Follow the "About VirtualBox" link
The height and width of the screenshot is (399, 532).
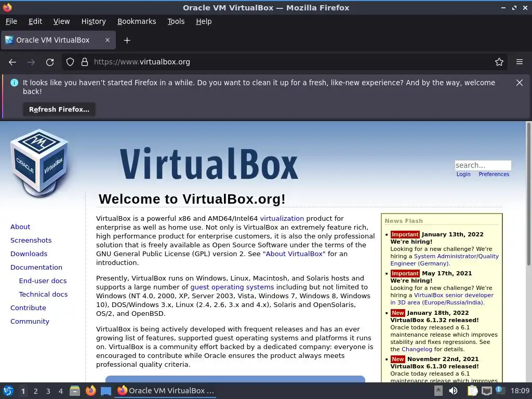point(295,254)
